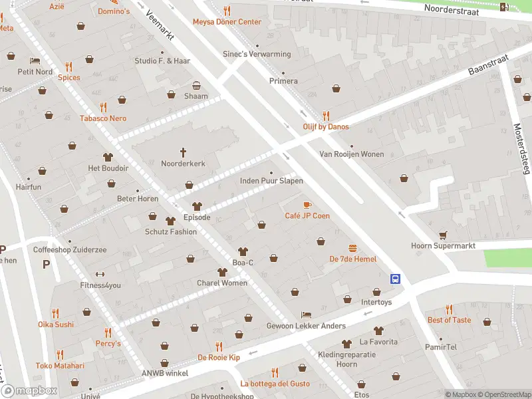Click the © Mapbox attribution link

[461, 394]
